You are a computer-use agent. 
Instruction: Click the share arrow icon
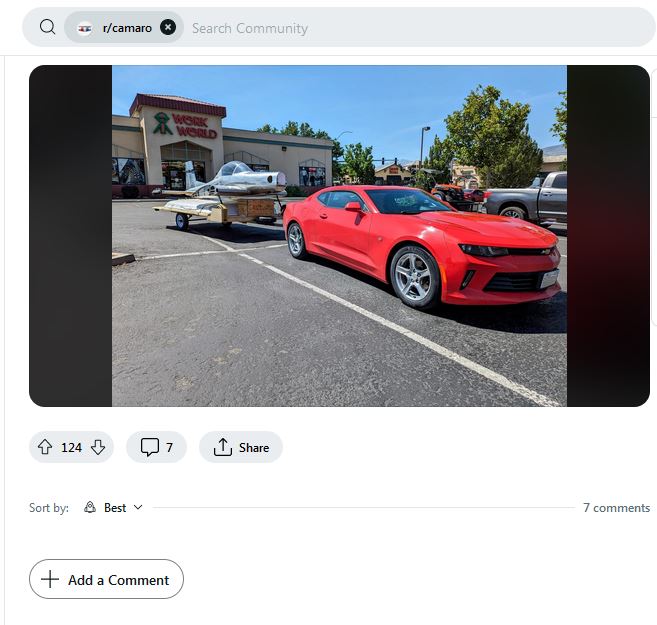pos(223,447)
